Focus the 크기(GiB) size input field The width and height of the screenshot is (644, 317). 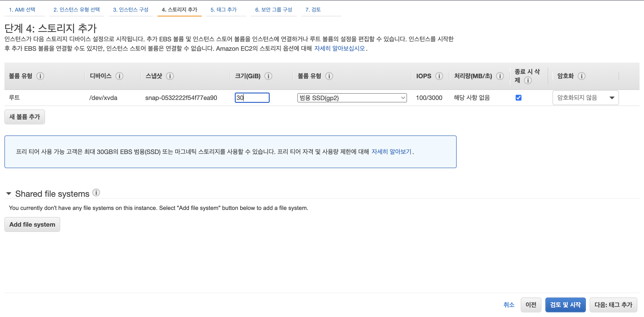pos(252,98)
